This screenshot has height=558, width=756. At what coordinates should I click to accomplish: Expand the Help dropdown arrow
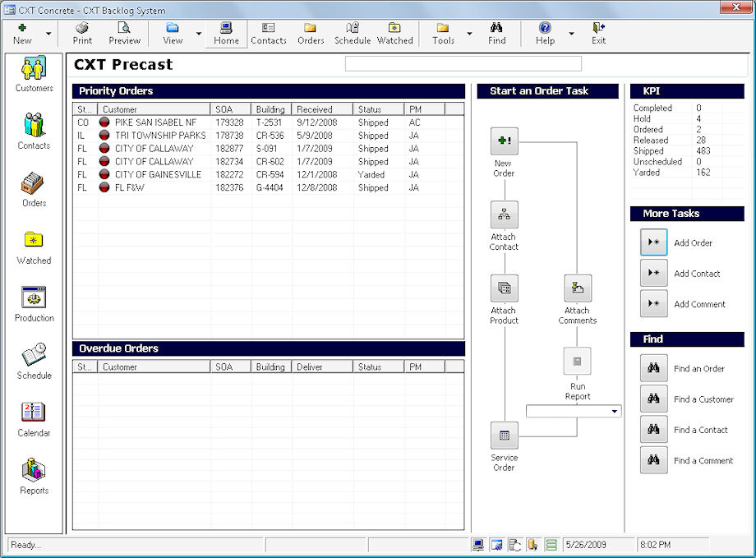[571, 34]
